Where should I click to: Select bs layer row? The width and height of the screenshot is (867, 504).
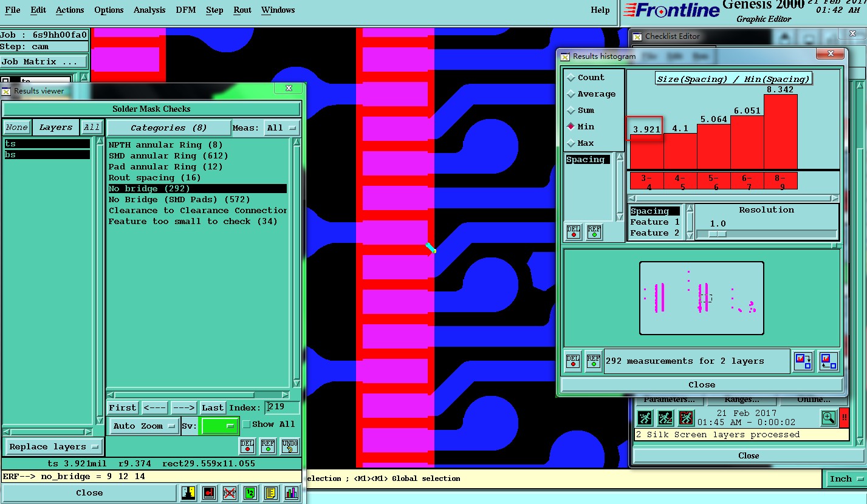click(x=47, y=155)
